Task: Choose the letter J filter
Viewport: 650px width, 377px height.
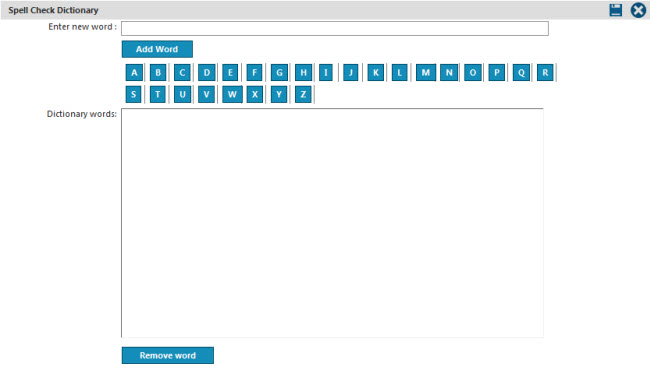Action: point(351,73)
